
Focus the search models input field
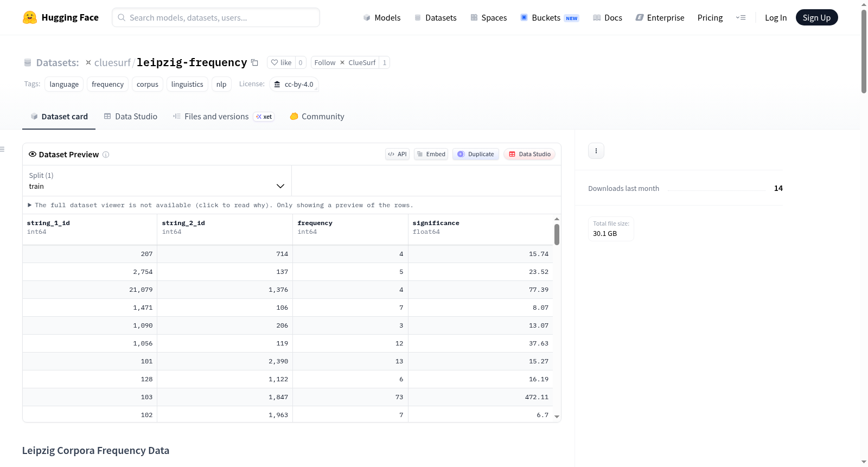[x=216, y=17]
